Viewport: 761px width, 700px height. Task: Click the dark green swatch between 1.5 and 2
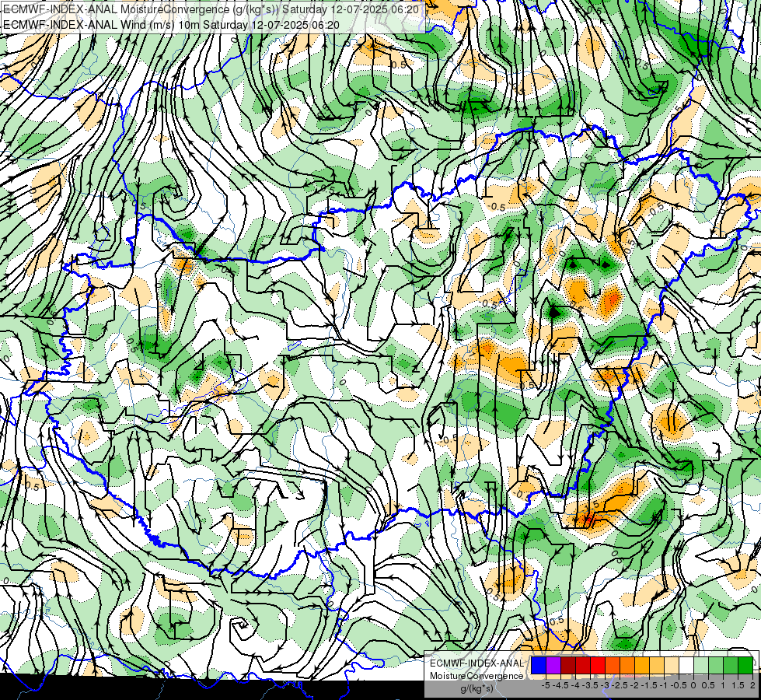coord(745,665)
